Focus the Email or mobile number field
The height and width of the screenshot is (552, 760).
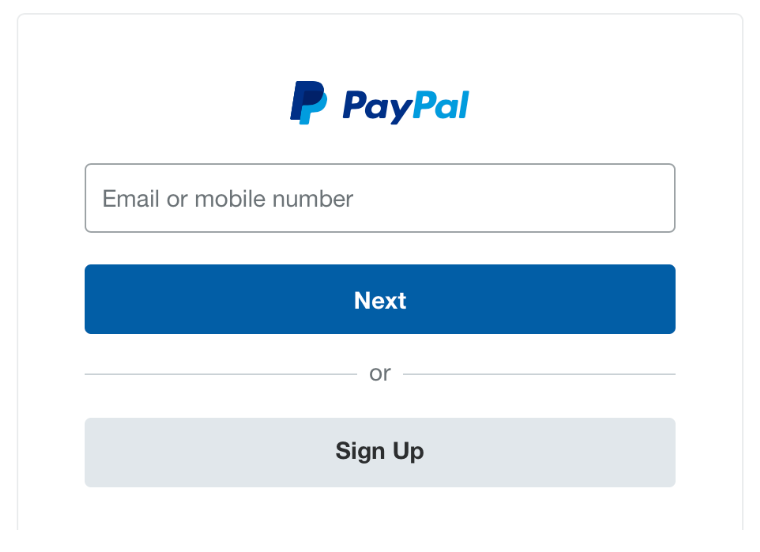380,198
